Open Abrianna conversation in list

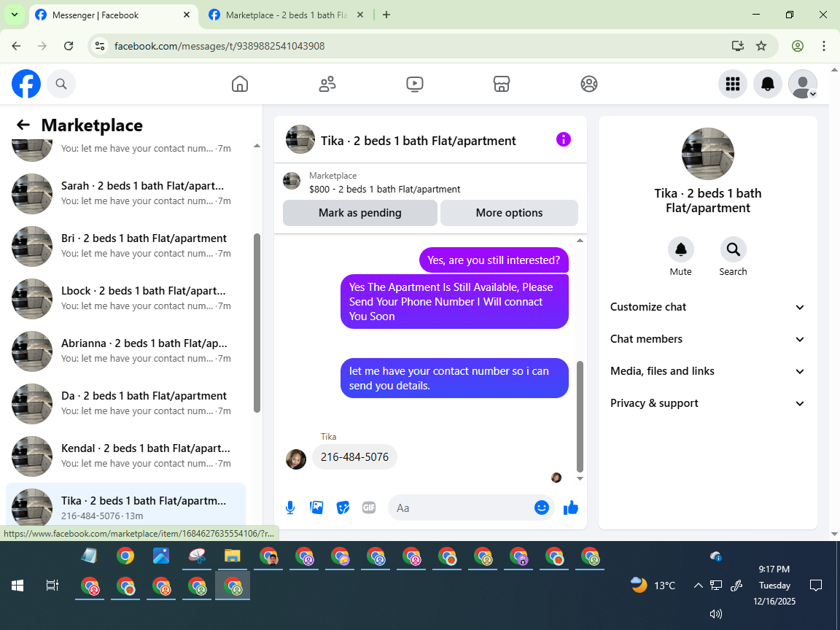(x=126, y=351)
